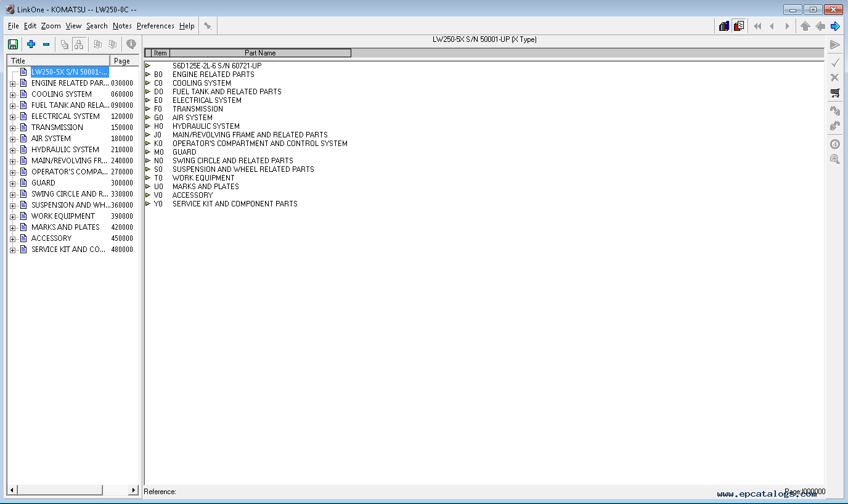This screenshot has width=848, height=504.
Task: Click the tree pane horizontal scrollbar thumb
Action: pyautogui.click(x=60, y=490)
